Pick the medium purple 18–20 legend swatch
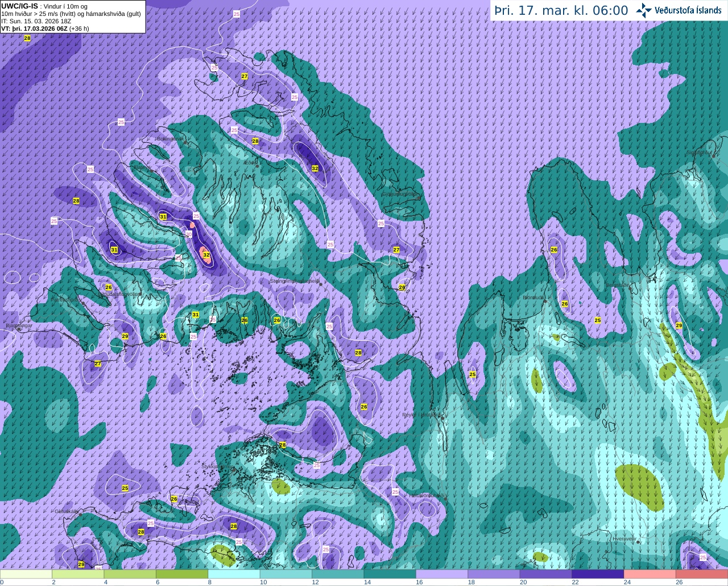The width and height of the screenshot is (728, 586). pyautogui.click(x=494, y=574)
